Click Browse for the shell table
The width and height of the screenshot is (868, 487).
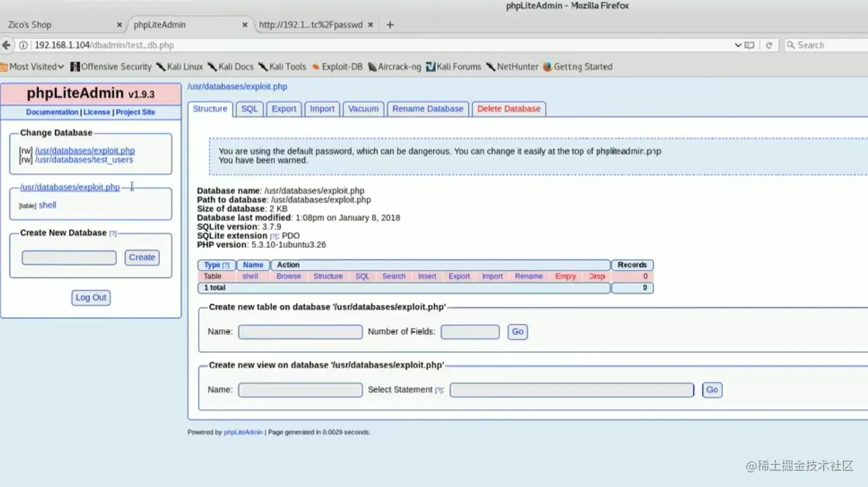point(289,276)
